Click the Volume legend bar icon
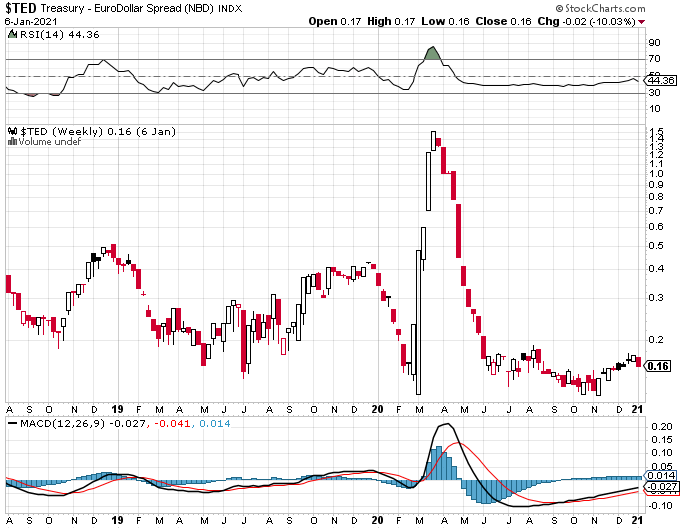This screenshot has height=528, width=686. point(11,141)
